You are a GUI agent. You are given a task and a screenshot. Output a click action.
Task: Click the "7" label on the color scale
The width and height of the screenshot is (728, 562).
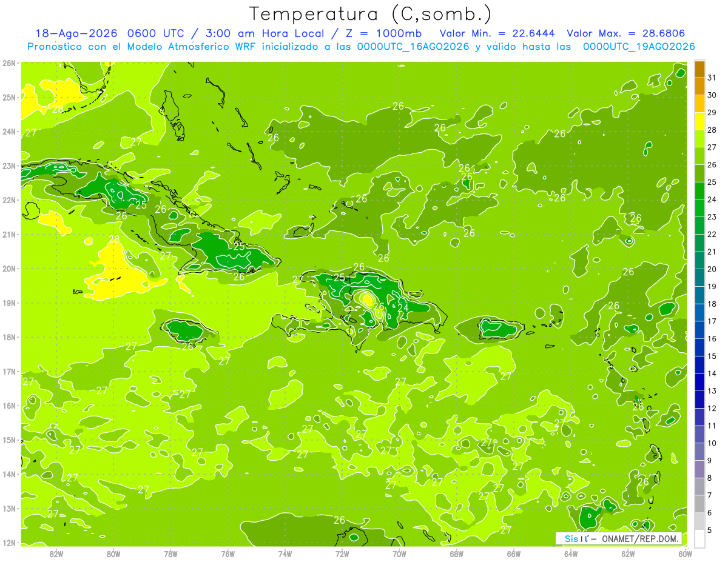coord(710,495)
